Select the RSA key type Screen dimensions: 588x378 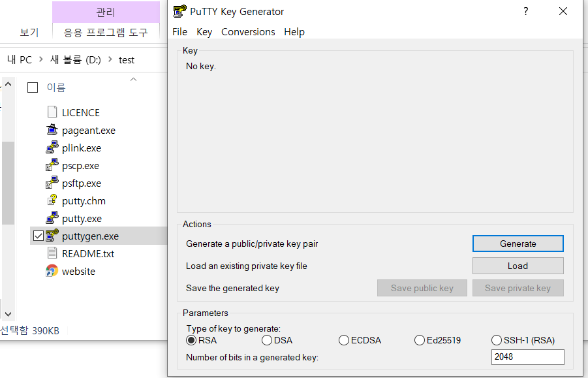point(191,340)
